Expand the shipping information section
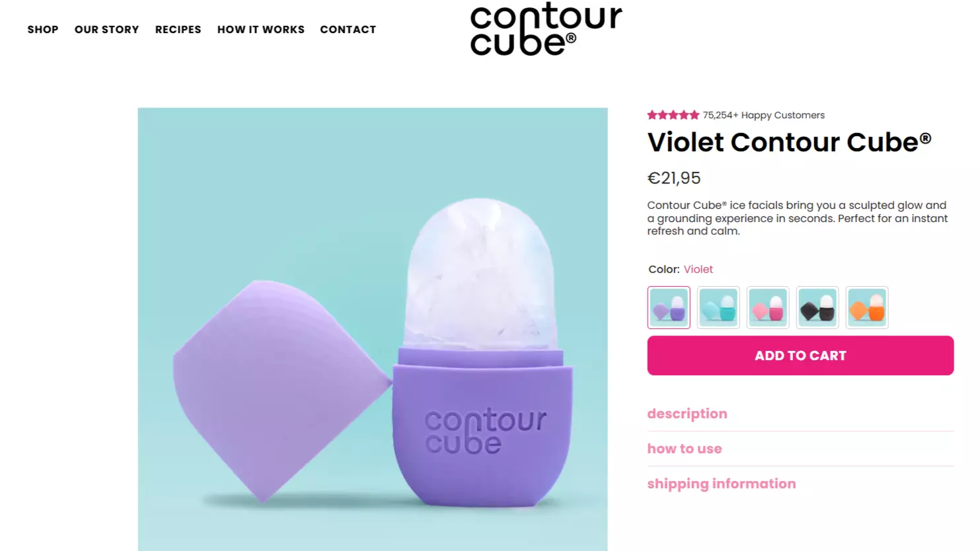This screenshot has width=980, height=551. (x=800, y=484)
